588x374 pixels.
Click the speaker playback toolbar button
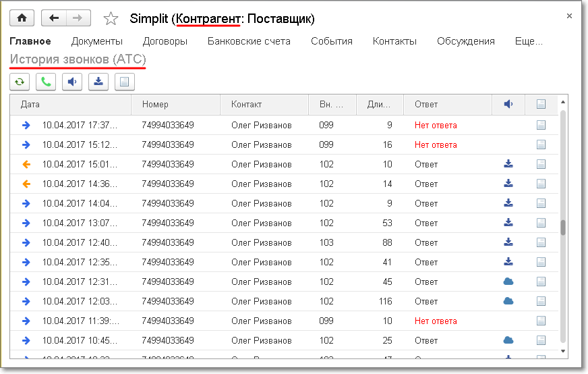72,82
